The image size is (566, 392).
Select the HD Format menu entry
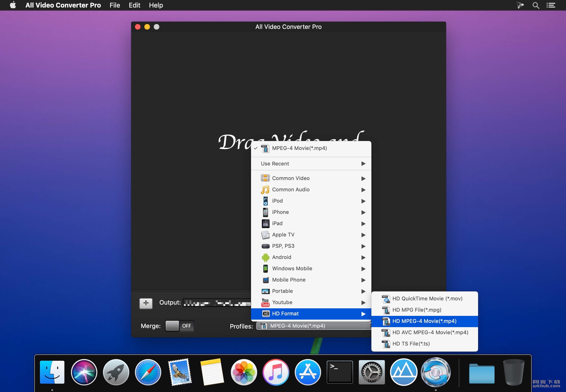[311, 314]
